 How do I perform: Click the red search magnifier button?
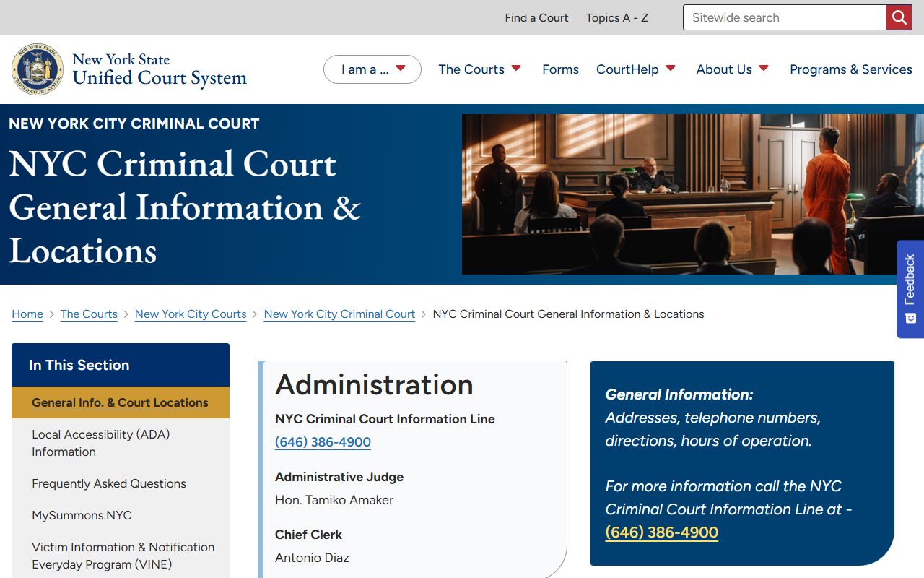(x=899, y=17)
